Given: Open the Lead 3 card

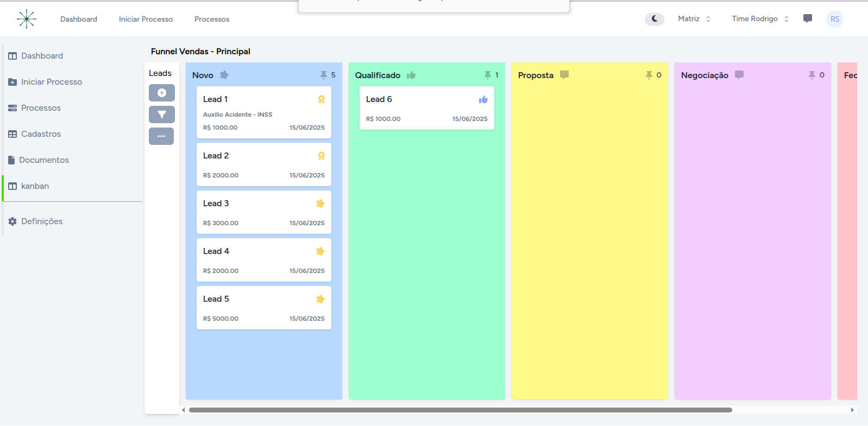Looking at the screenshot, I should click(x=264, y=212).
